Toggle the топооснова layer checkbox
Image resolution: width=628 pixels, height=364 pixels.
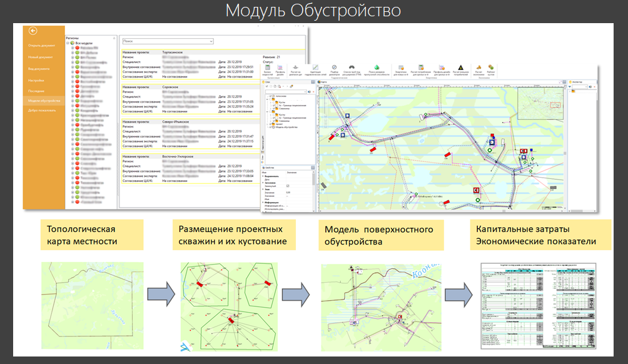click(270, 96)
